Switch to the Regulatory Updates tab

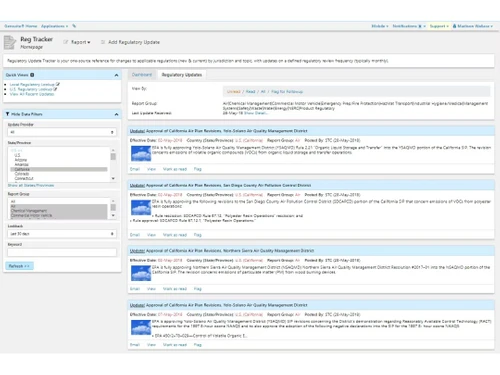182,75
